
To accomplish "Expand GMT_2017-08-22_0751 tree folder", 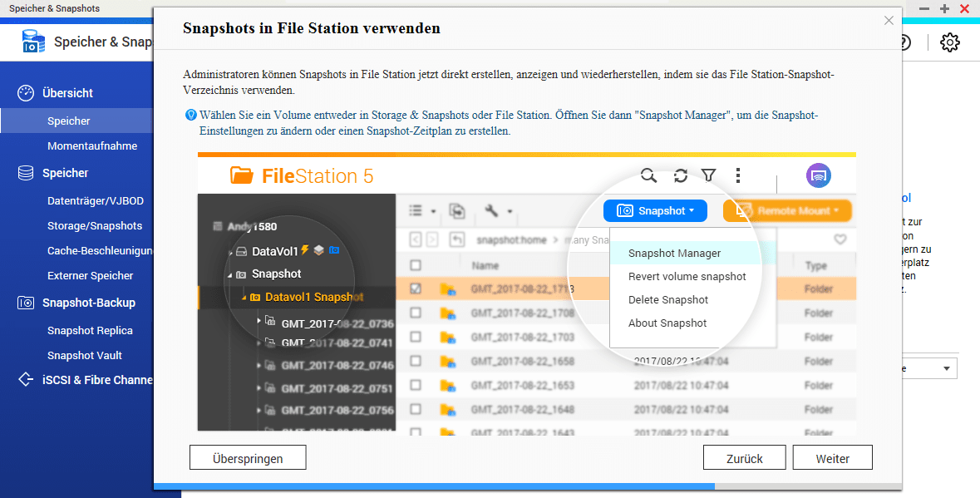I will tap(259, 388).
